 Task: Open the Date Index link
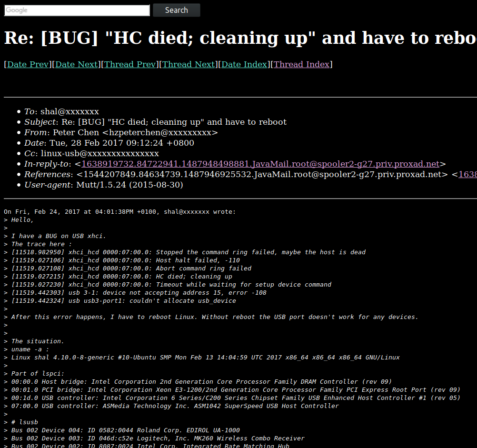[244, 64]
